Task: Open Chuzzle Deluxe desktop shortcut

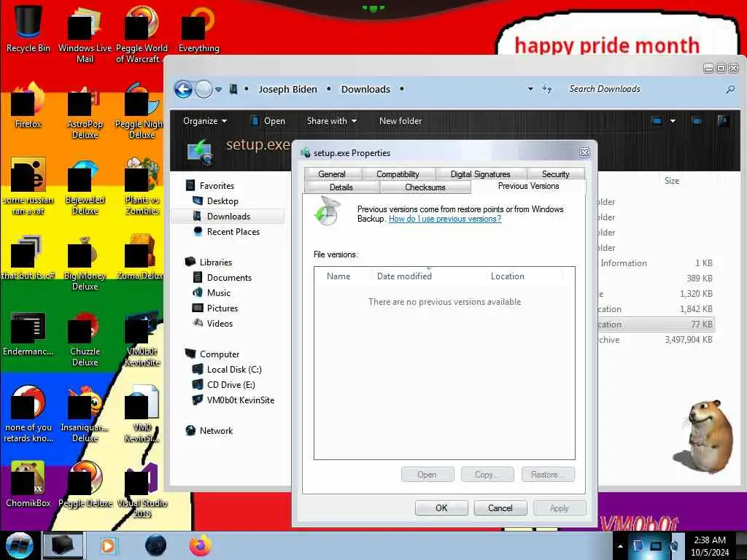Action: coord(85,339)
